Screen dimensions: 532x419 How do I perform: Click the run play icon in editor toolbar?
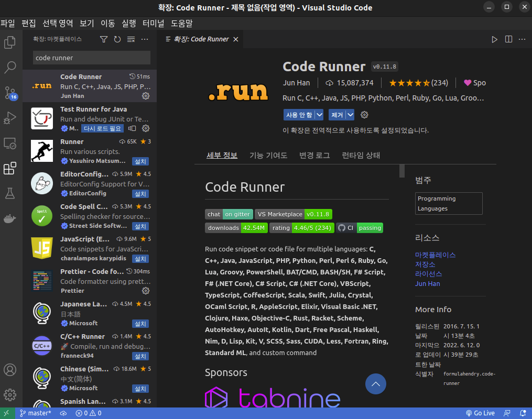pos(494,39)
